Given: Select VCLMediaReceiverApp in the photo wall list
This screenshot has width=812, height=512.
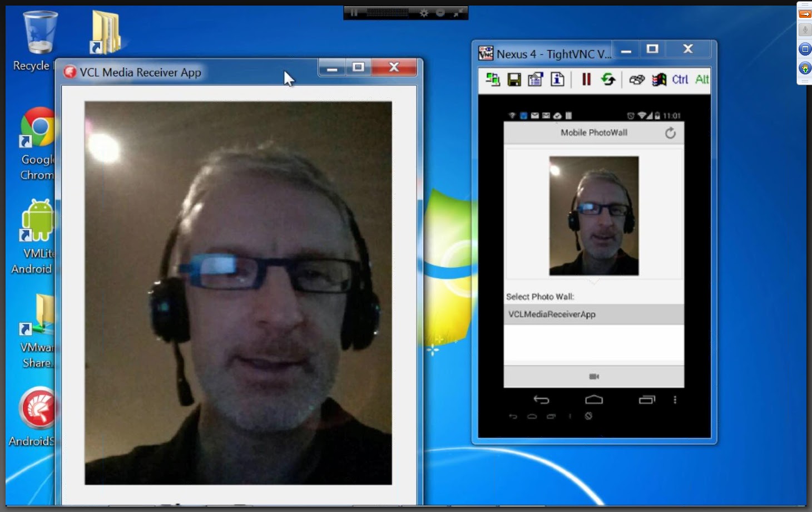Looking at the screenshot, I should click(x=594, y=314).
